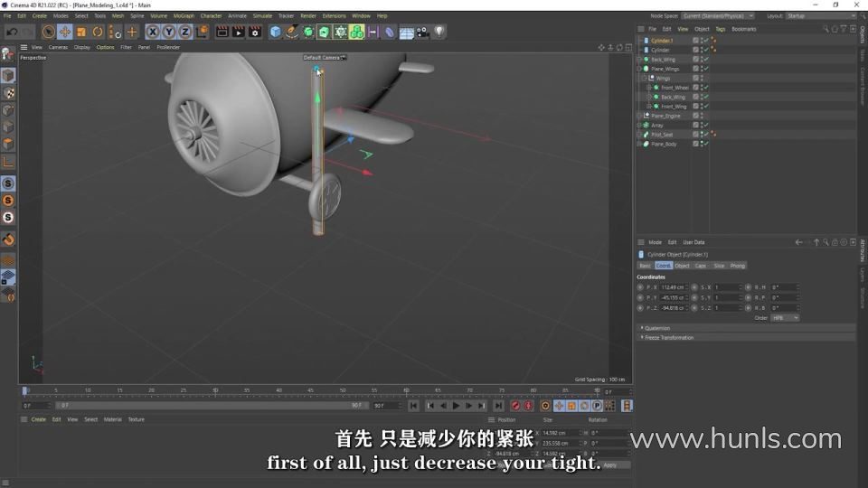Go to start of animation
Viewport: 868px width, 488px height.
(x=413, y=406)
